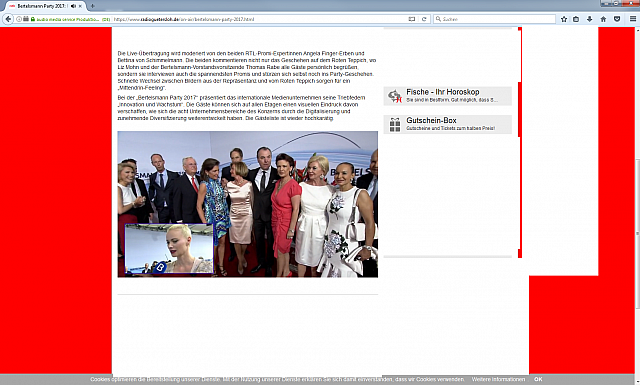
Task: Open the Fische - Ihr Horoskop box
Action: [447, 96]
